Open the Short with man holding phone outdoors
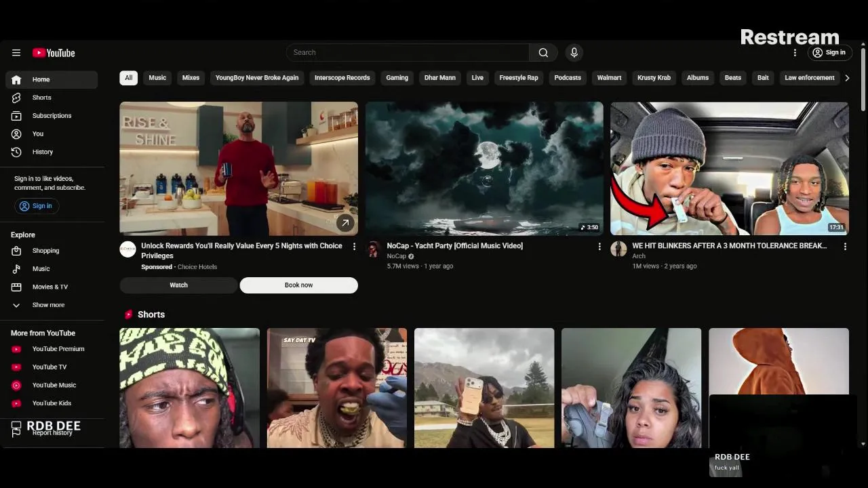This screenshot has width=868, height=488. (484, 388)
